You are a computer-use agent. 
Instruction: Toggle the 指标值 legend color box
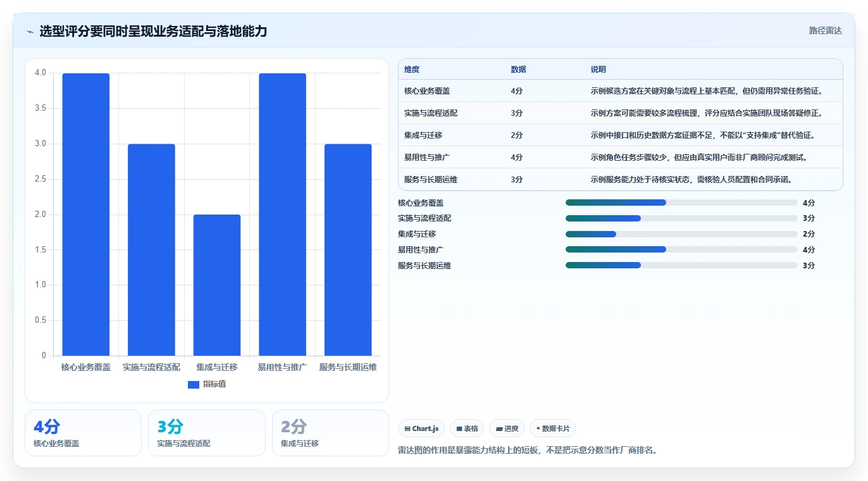(x=194, y=385)
